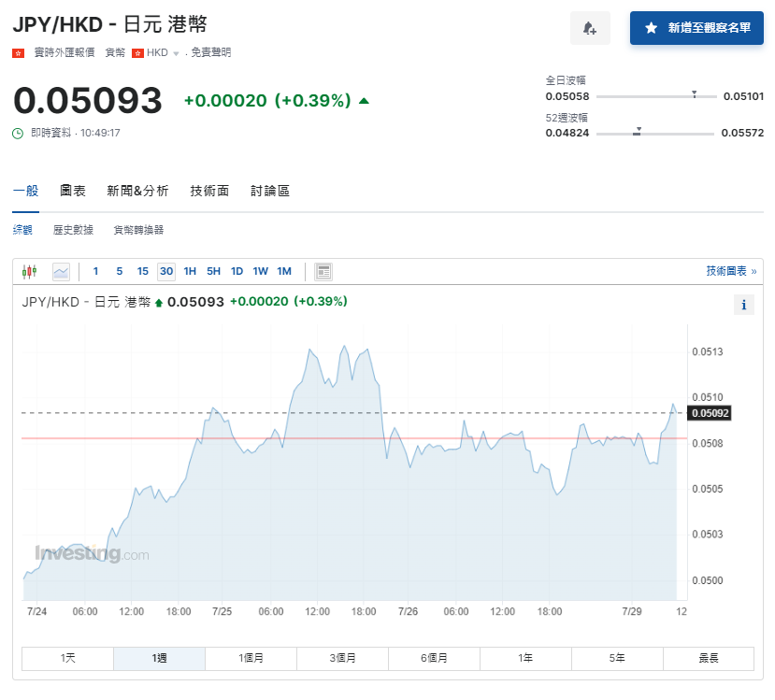This screenshot has height=700, width=775.
Task: Click the 0.05092 price label on chart axis
Action: pos(710,412)
